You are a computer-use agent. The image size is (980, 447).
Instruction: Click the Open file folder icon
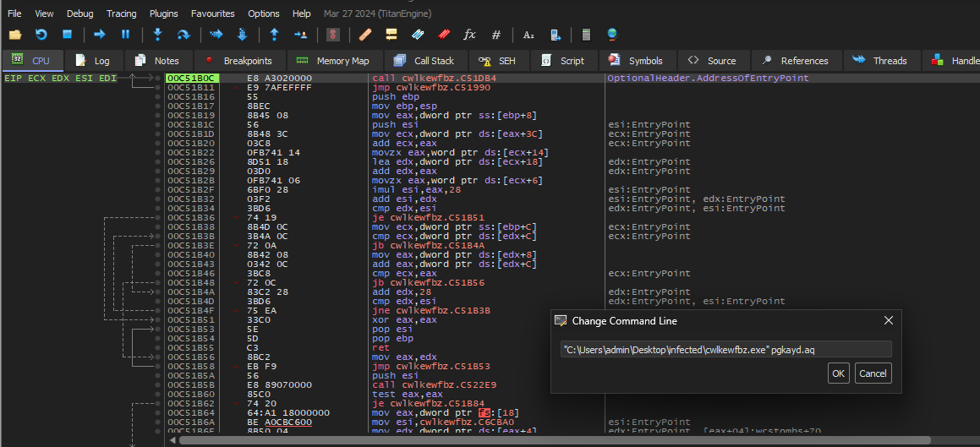point(15,35)
